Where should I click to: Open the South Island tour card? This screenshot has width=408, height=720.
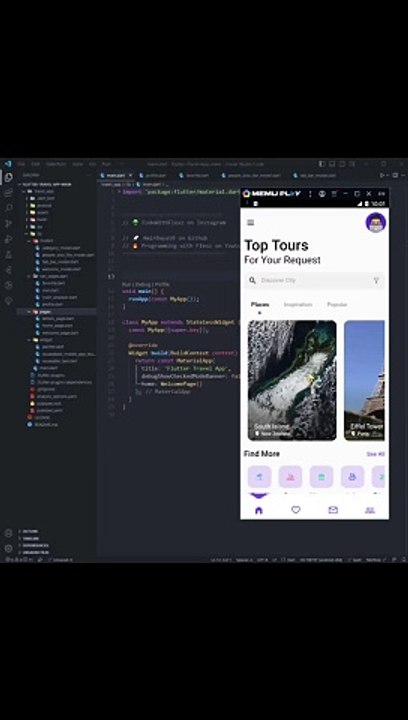click(292, 381)
